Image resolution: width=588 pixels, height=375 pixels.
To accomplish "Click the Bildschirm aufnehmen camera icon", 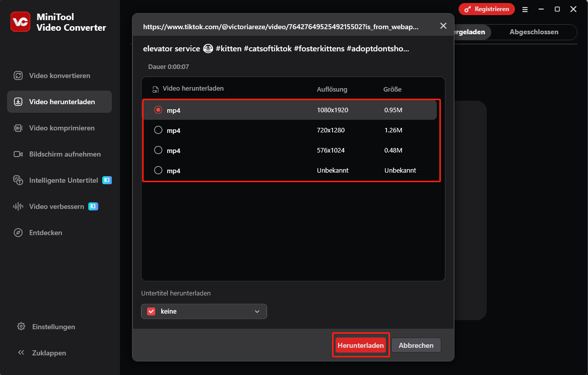I will pyautogui.click(x=18, y=155).
